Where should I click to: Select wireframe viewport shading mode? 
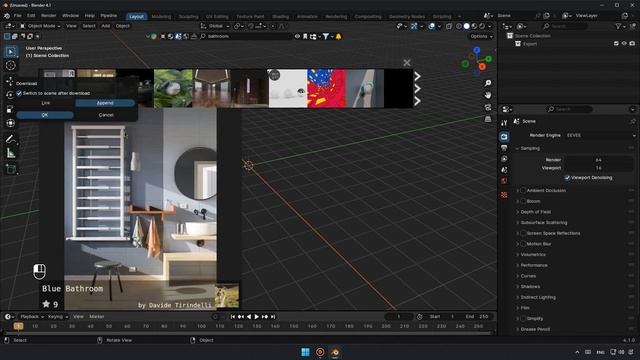459,26
